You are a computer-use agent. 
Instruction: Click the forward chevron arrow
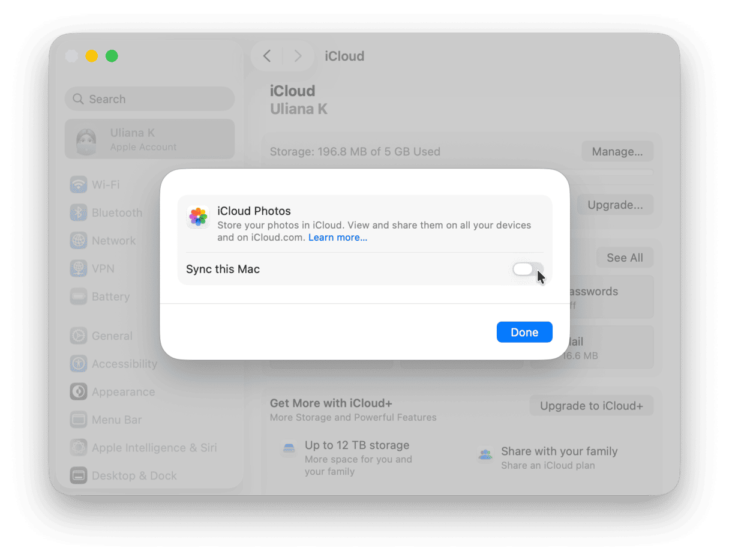click(298, 56)
